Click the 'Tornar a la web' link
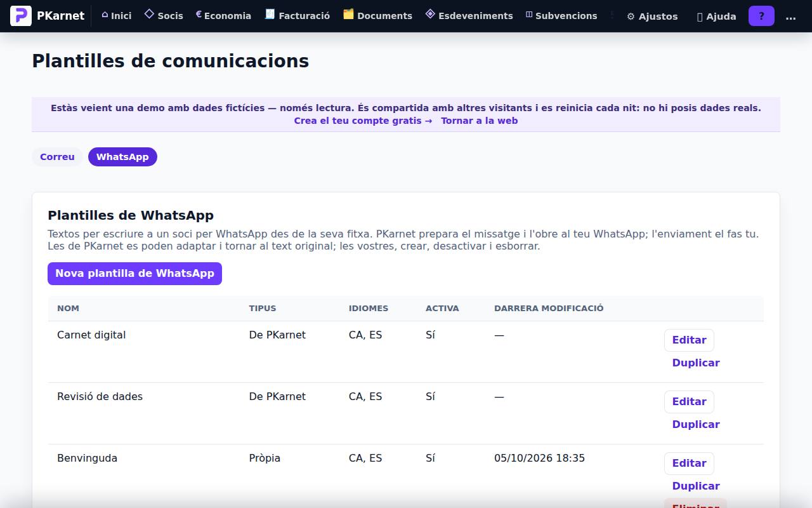 tap(480, 121)
